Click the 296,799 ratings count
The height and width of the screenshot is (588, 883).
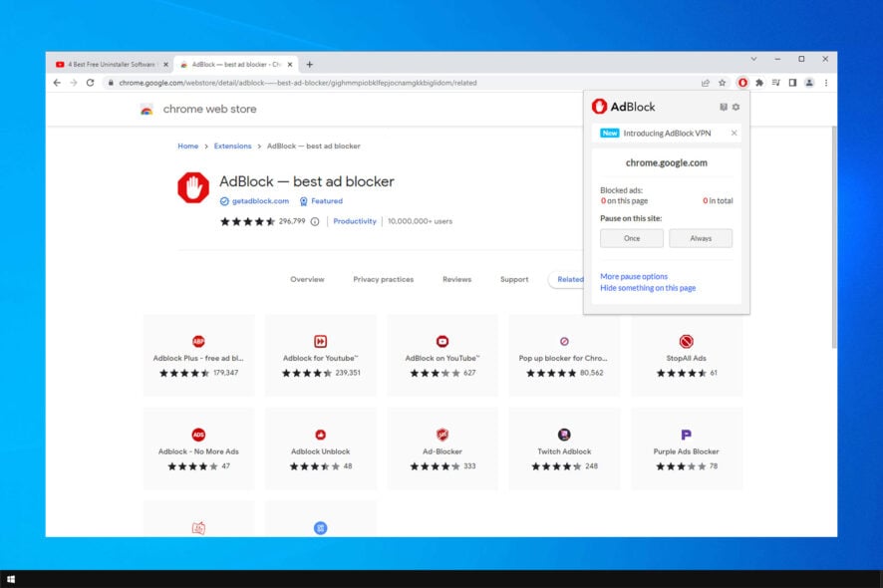pyautogui.click(x=292, y=221)
